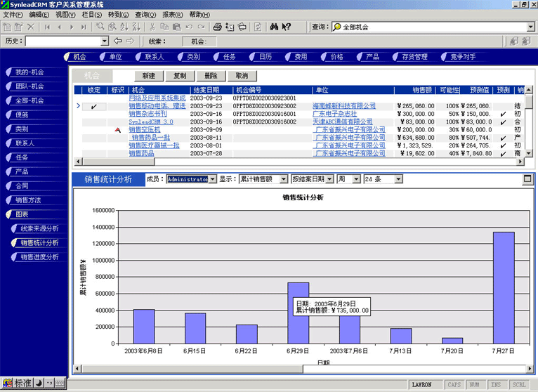The height and width of the screenshot is (392, 538).
Task: Click the 新建 button
Action: click(x=148, y=75)
